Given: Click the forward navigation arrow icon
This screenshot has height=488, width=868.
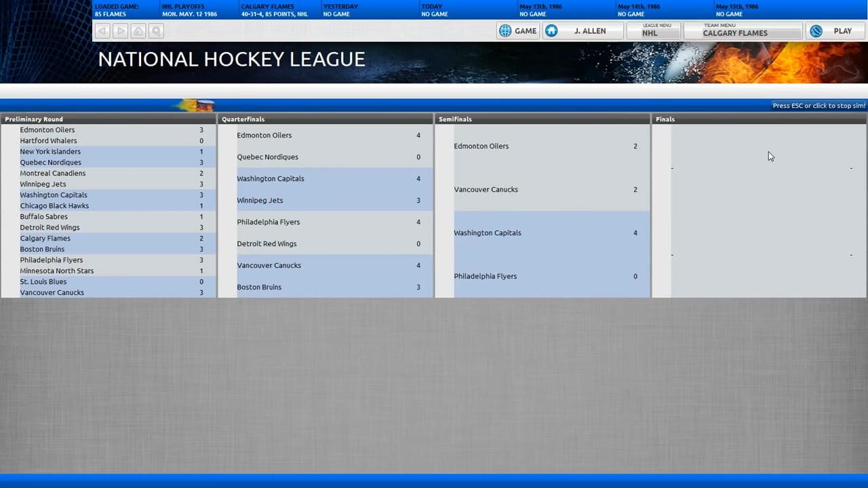Looking at the screenshot, I should (x=120, y=30).
